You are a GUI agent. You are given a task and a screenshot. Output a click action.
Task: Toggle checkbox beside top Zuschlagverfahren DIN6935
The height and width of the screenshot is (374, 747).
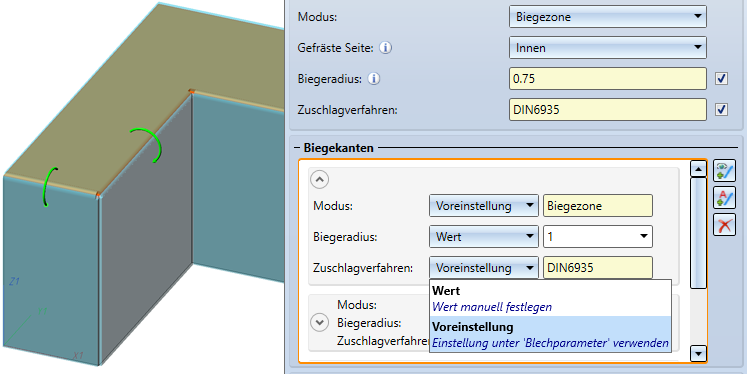pos(721,110)
